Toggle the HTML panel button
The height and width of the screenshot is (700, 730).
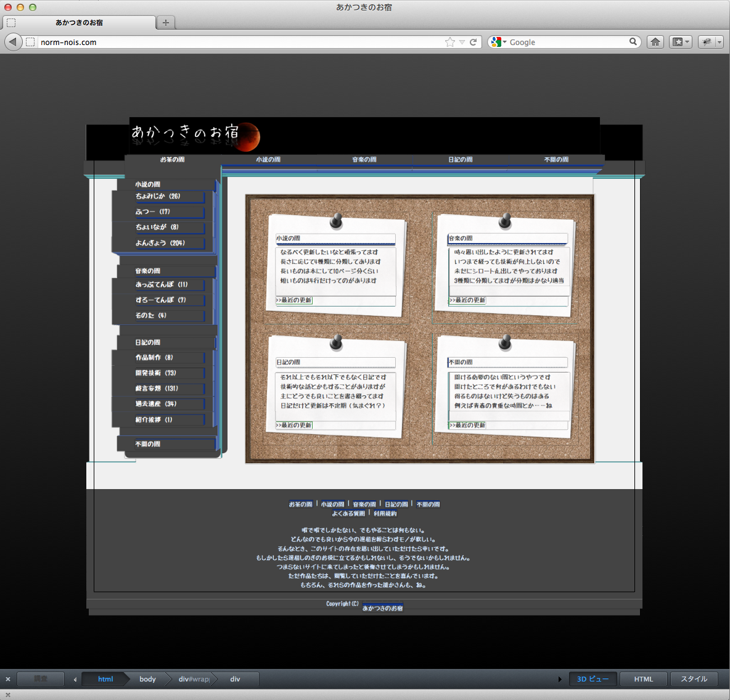pos(644,679)
